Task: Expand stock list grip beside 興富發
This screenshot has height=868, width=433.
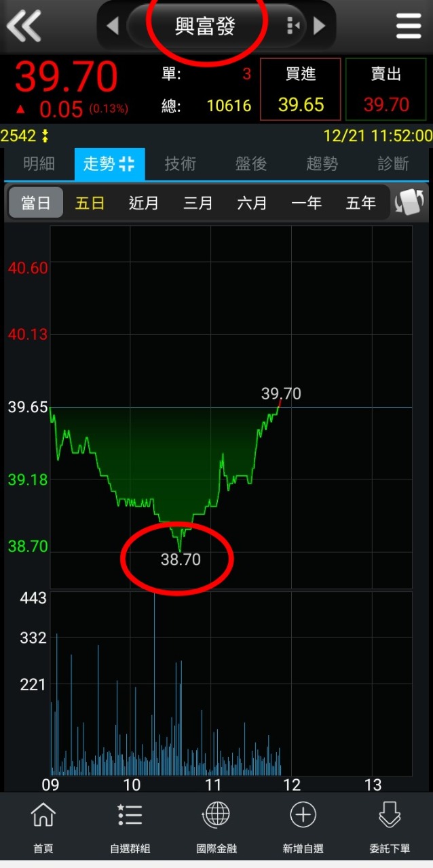Action: click(293, 26)
